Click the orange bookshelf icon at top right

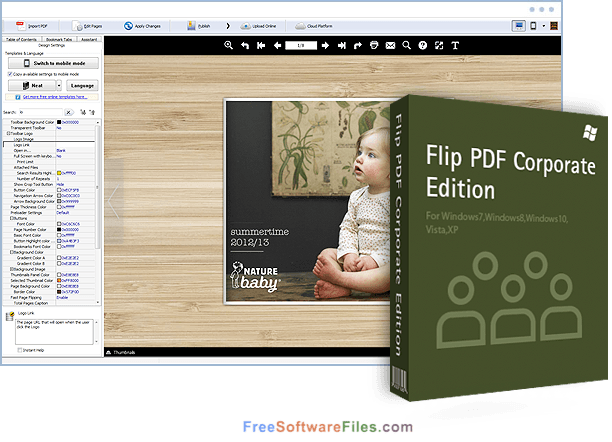[x=553, y=26]
